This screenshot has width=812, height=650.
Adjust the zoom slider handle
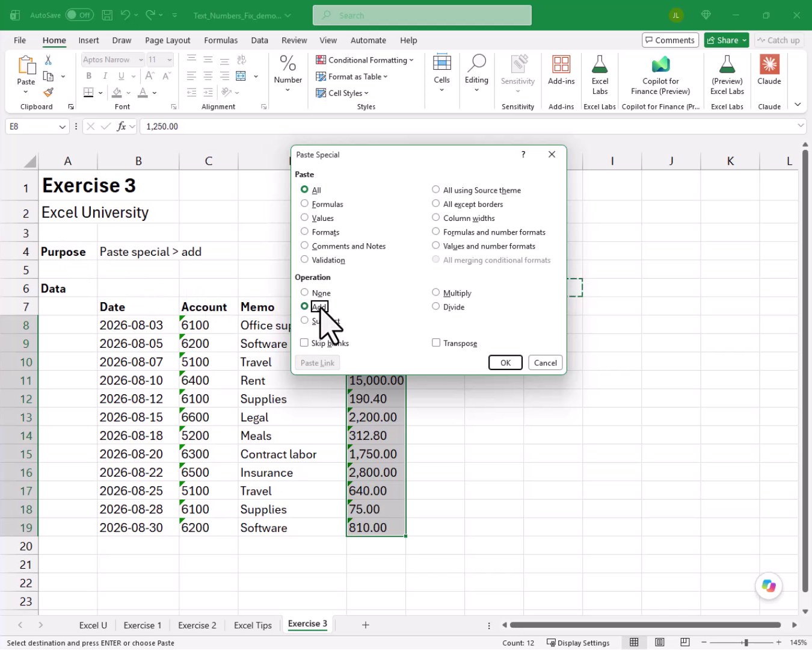click(x=745, y=643)
